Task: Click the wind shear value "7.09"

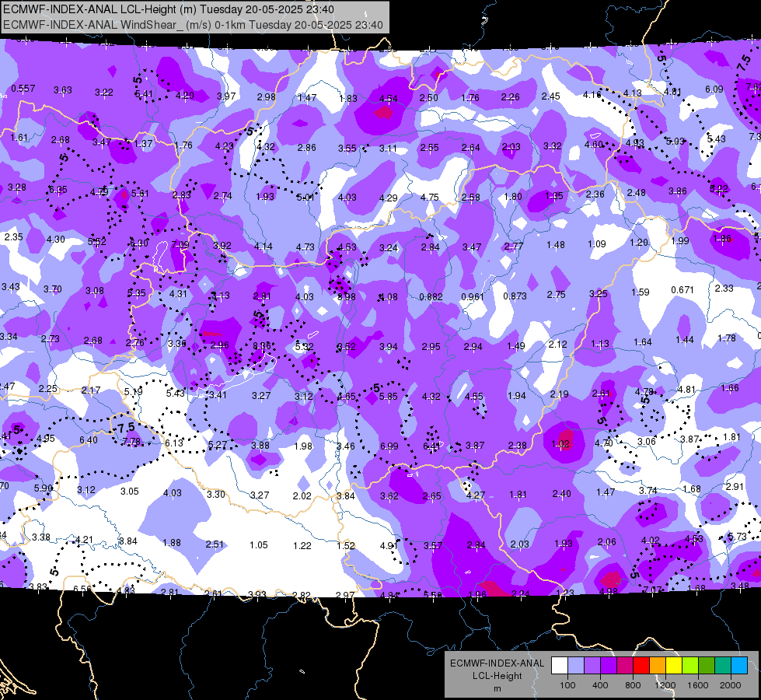Action: pyautogui.click(x=180, y=245)
